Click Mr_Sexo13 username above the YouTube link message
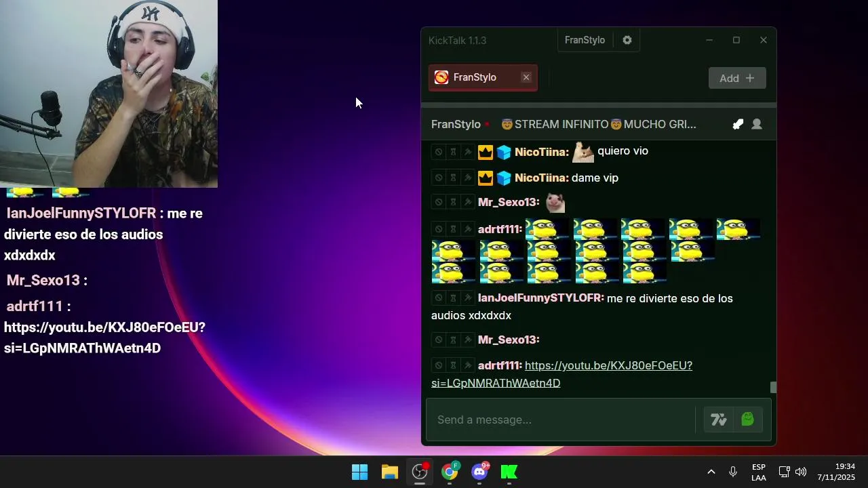This screenshot has width=868, height=488. click(509, 340)
